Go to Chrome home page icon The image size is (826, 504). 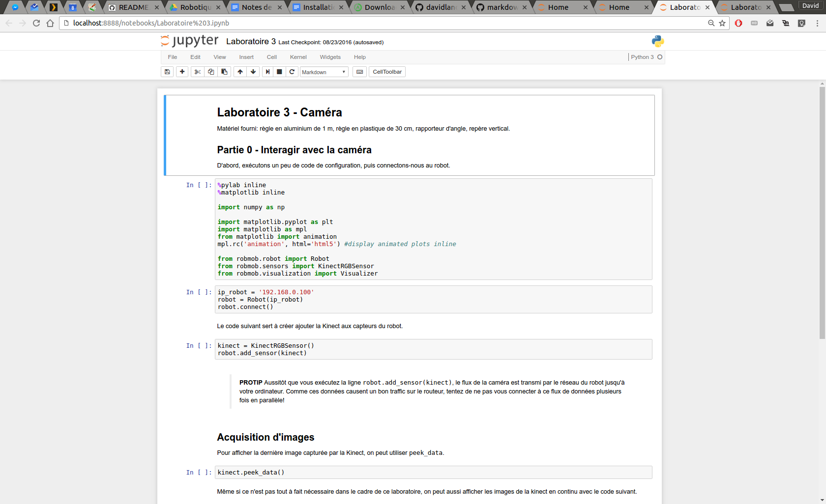[50, 23]
